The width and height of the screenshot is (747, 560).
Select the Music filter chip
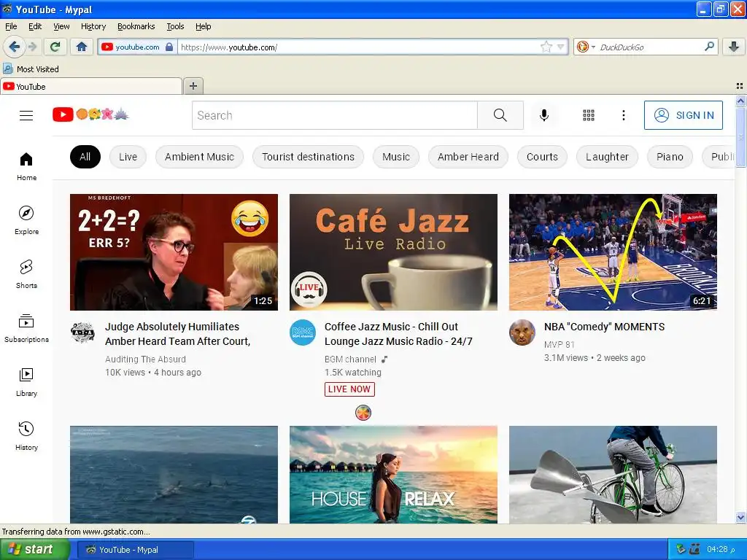click(396, 157)
